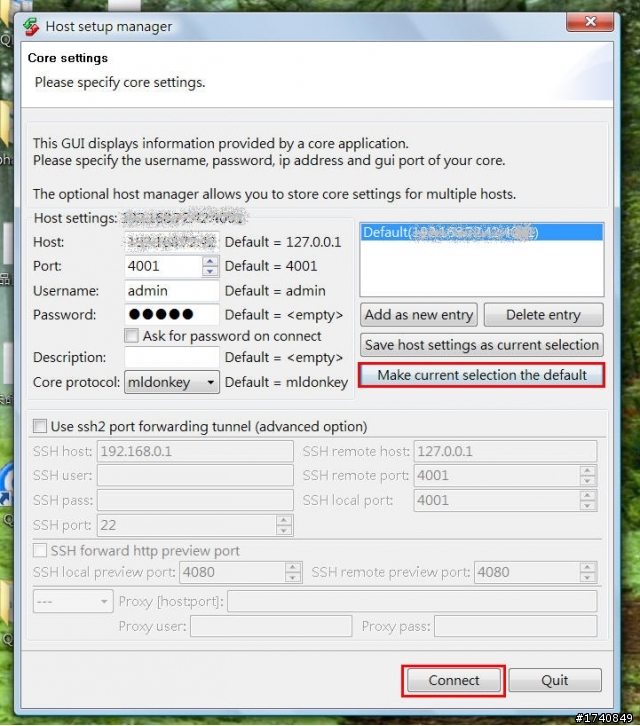Open the Core protocol mldonkey dropdown
640x726 pixels.
[x=172, y=382]
